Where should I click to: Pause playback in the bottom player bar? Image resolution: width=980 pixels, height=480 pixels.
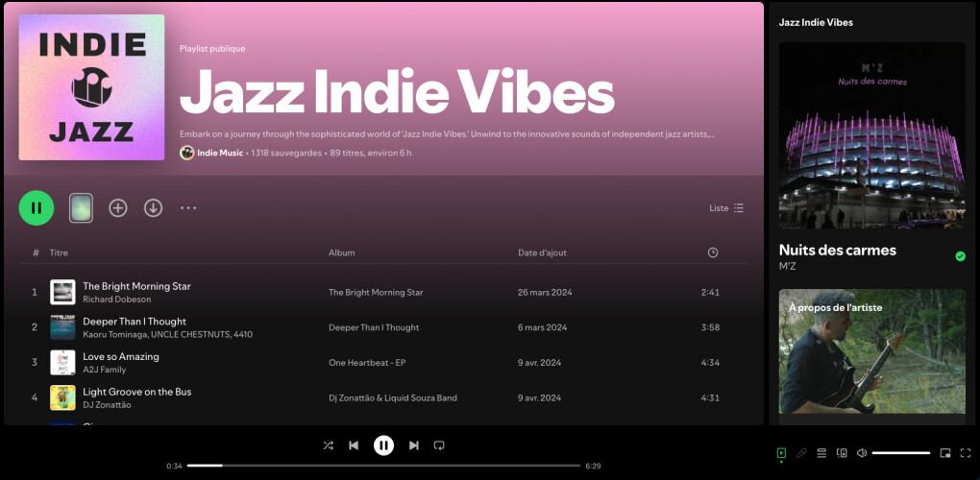click(383, 445)
